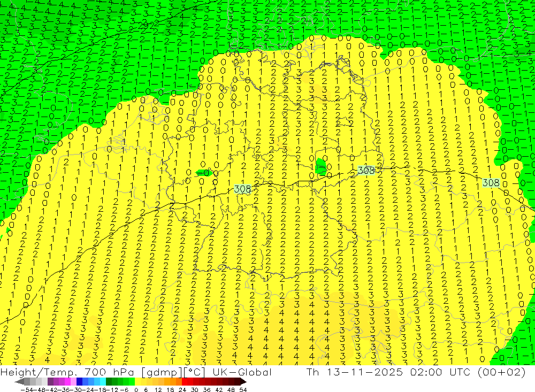Click the leftmost 308 contour label

(242, 189)
